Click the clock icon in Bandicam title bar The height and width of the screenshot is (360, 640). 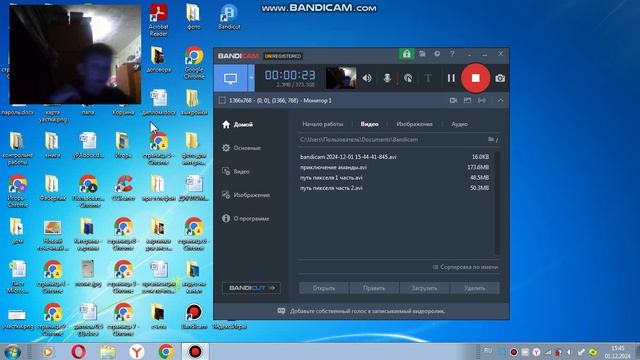click(437, 54)
